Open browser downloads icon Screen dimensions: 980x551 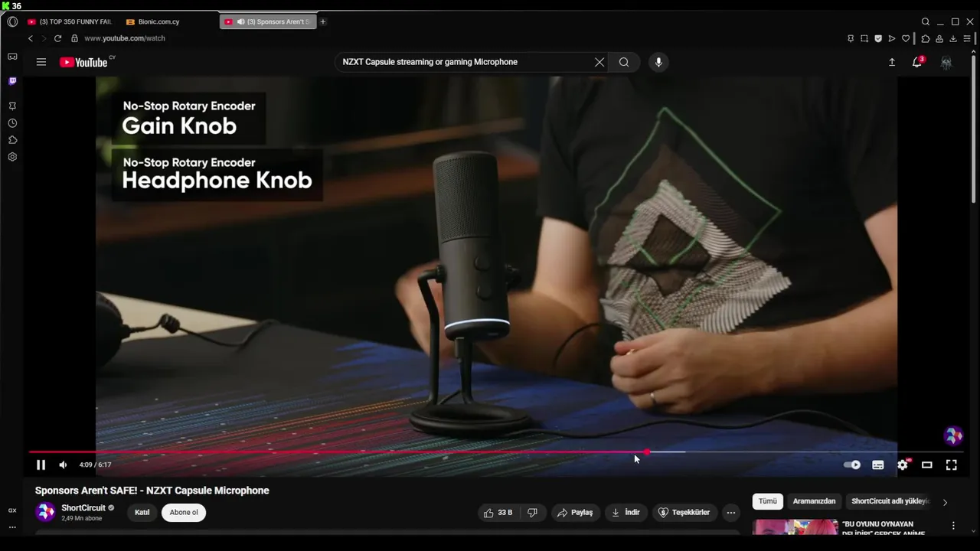click(x=953, y=38)
